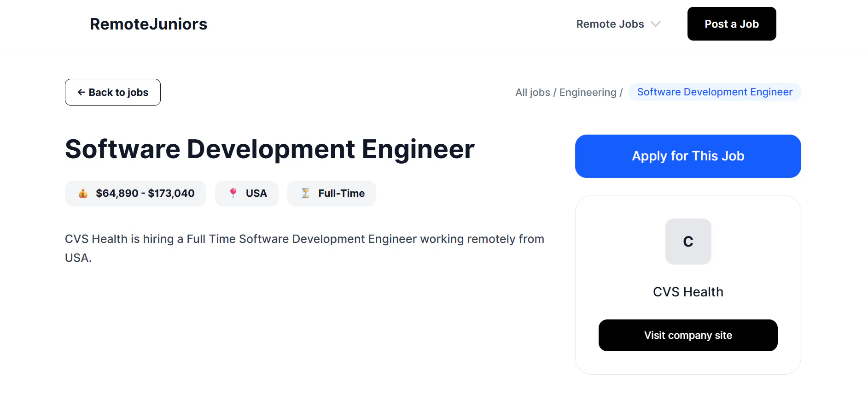Go back using Back to jobs button
The image size is (868, 419).
113,92
